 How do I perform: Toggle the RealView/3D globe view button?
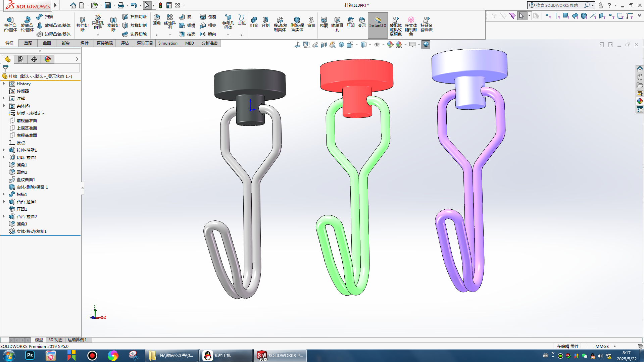click(x=426, y=45)
